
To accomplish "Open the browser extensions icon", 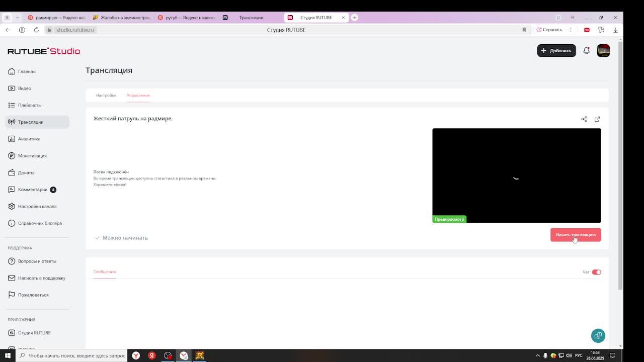I will [601, 30].
